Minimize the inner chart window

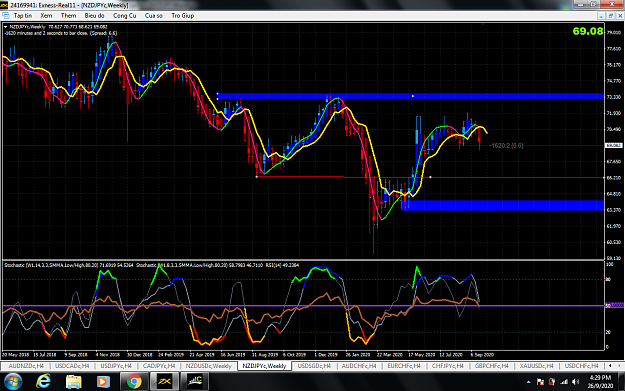coord(602,16)
